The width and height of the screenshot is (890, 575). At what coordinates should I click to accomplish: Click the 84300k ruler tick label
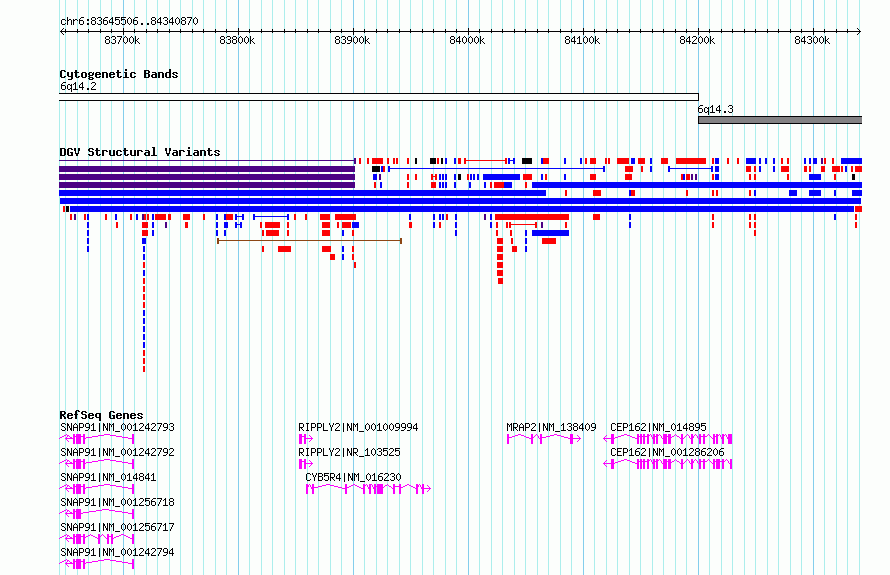coord(812,40)
